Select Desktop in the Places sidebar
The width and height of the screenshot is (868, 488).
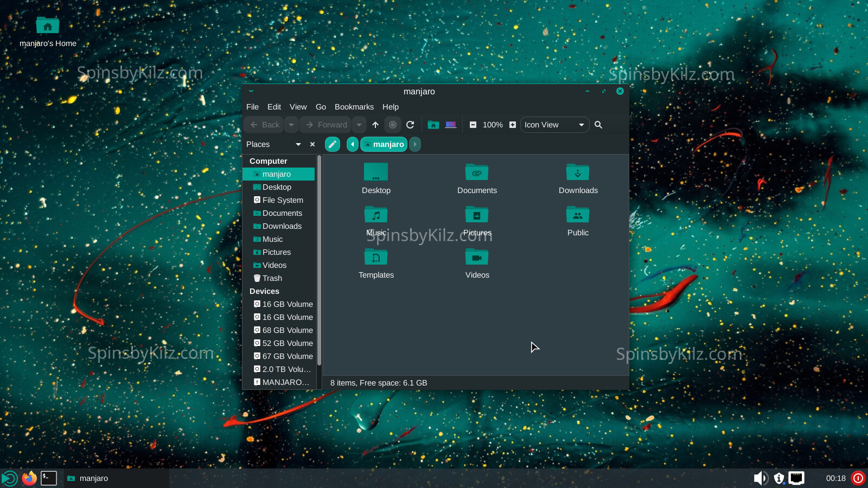[279, 187]
